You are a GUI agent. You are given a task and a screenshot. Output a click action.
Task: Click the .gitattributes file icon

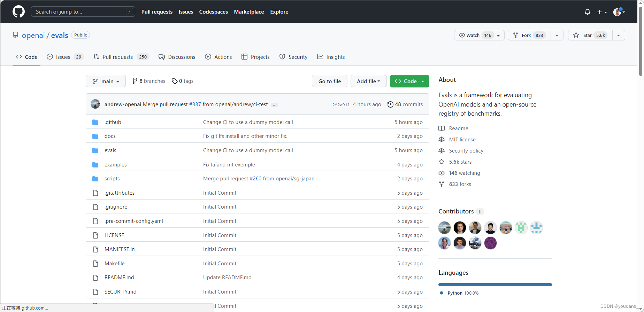[95, 193]
